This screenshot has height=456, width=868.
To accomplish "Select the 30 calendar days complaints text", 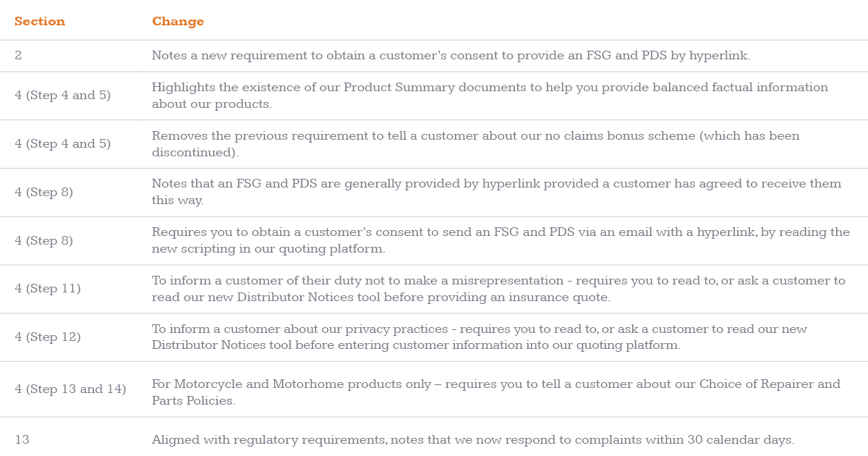I will coord(473,440).
